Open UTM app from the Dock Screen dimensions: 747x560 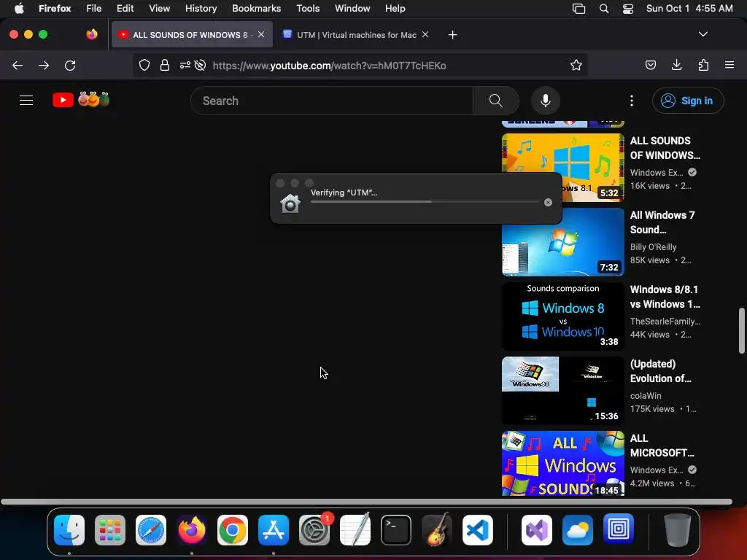[x=619, y=529]
